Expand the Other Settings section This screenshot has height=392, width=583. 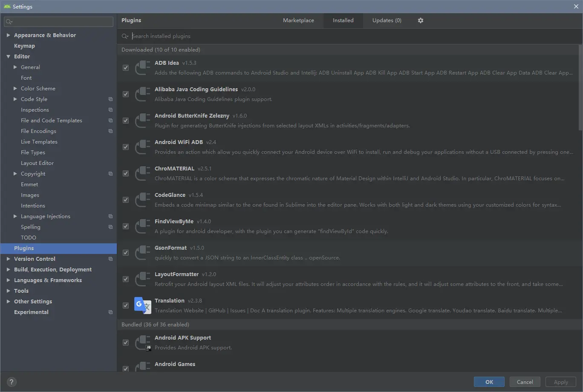point(8,302)
